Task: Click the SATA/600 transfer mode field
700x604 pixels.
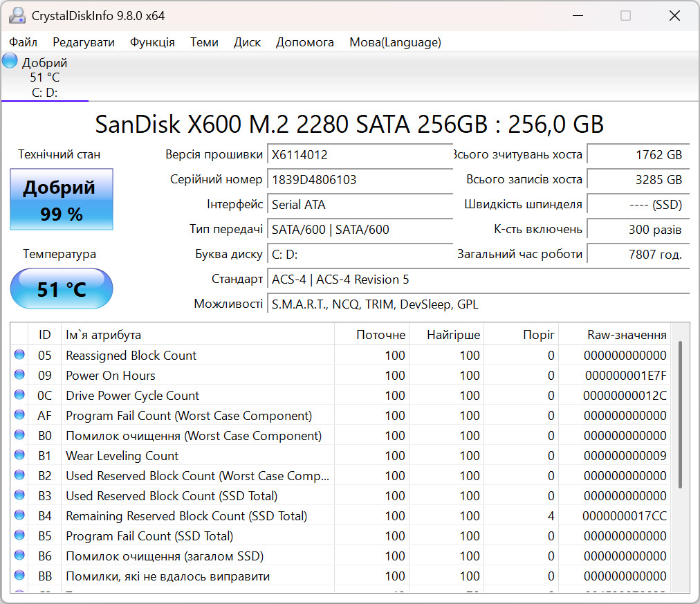Action: point(360,230)
